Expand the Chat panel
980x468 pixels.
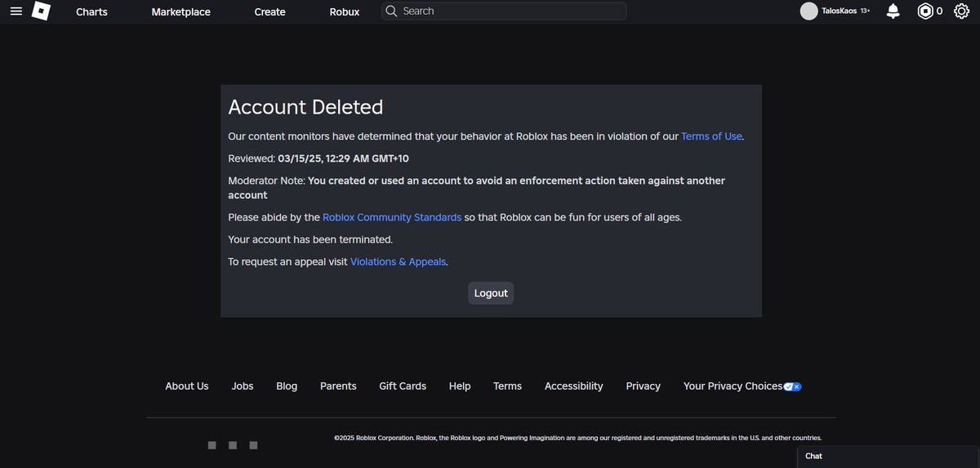[x=889, y=457]
